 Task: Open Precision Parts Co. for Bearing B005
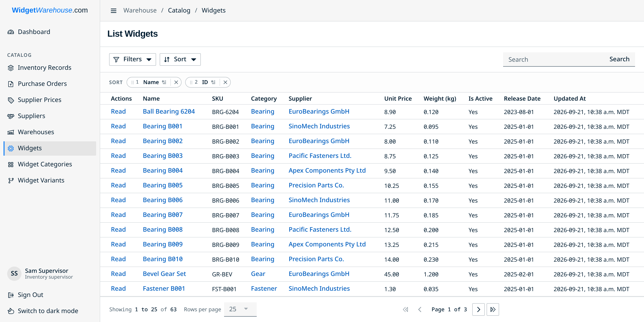pyautogui.click(x=316, y=185)
